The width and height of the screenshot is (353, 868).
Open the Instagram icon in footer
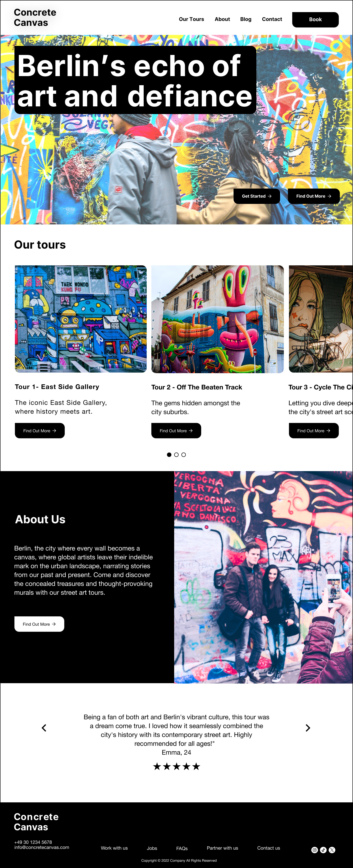point(314,850)
